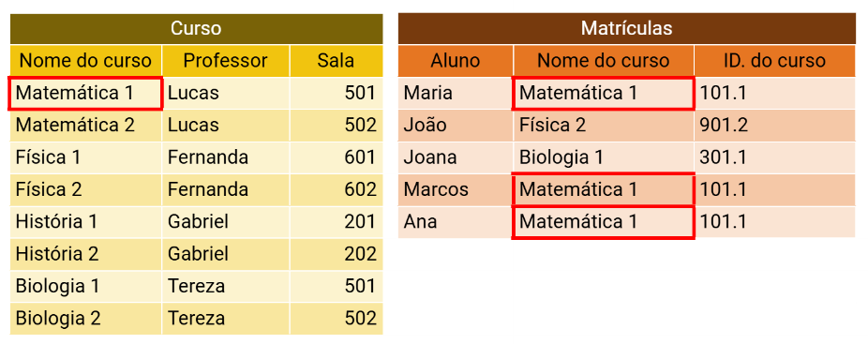Screen dimensions: 868x344
Task: Select Matemática 1 cell in Ana's row
Action: click(604, 222)
